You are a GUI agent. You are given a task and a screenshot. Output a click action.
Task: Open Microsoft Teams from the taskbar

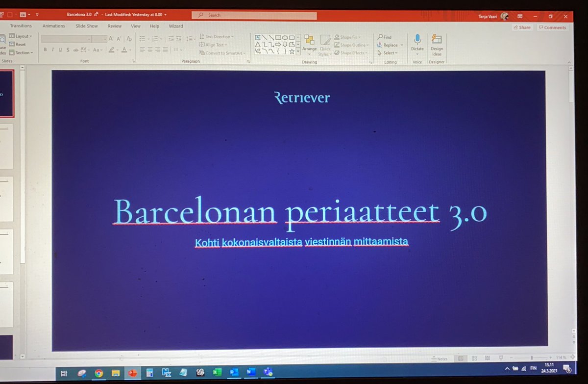tap(268, 372)
